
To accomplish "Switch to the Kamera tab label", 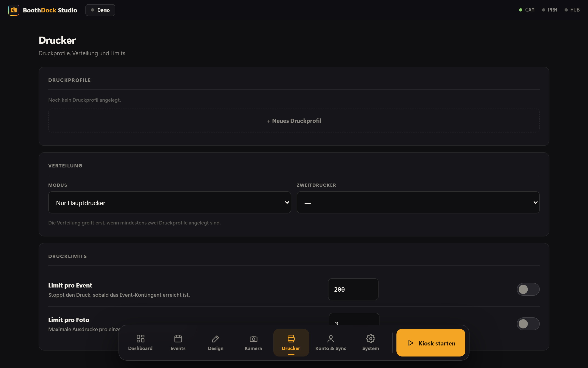I will (x=253, y=348).
